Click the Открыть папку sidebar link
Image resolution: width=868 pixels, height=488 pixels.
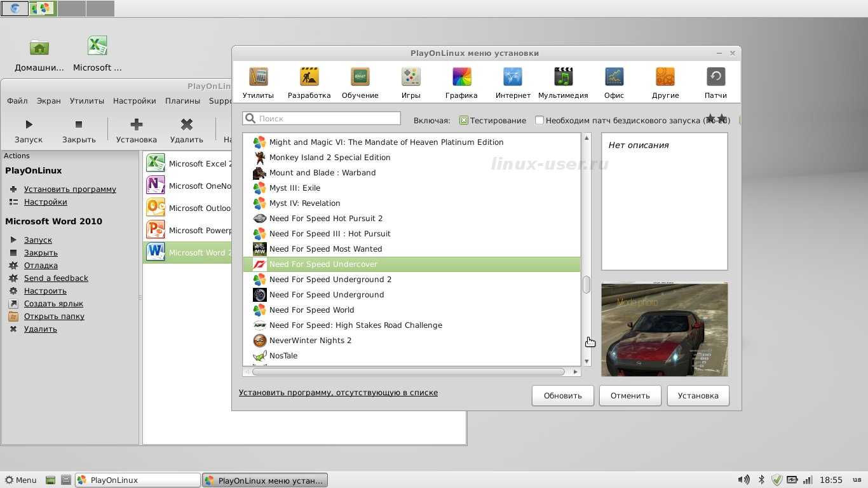pos(54,316)
